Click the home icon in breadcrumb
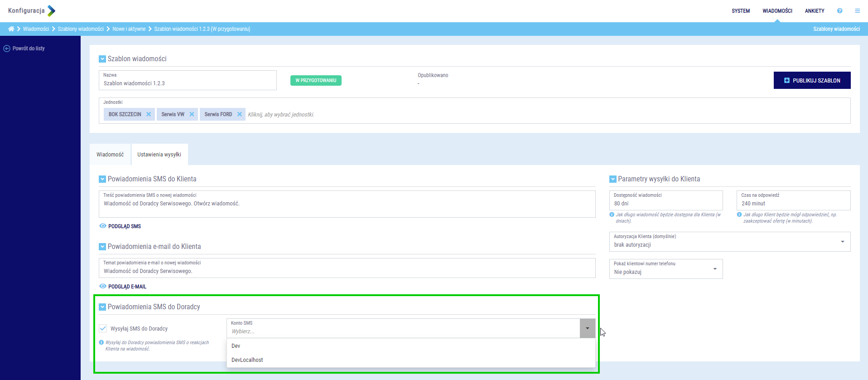This screenshot has height=380, width=868. [11, 29]
